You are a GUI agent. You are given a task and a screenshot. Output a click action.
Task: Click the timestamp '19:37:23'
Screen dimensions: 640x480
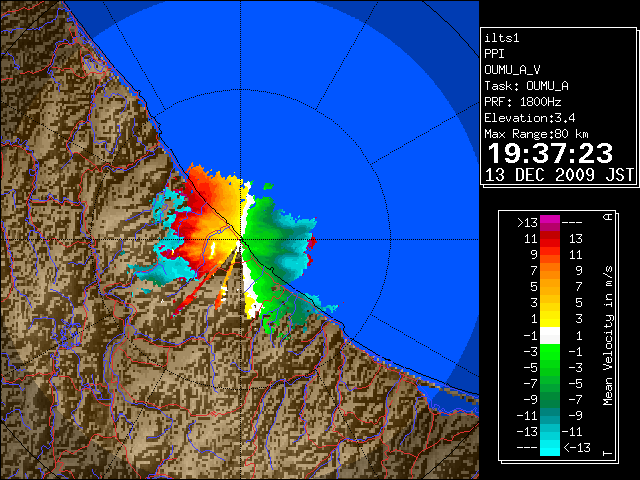pyautogui.click(x=550, y=153)
